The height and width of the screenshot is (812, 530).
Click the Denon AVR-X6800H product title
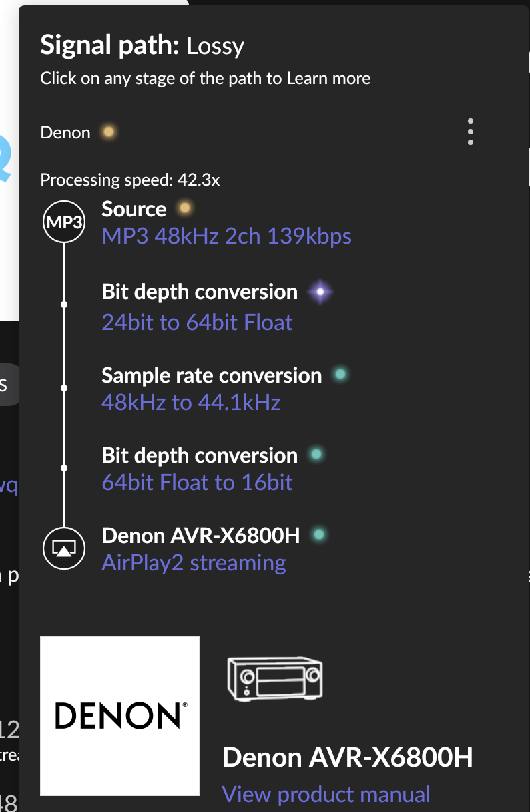coord(348,758)
